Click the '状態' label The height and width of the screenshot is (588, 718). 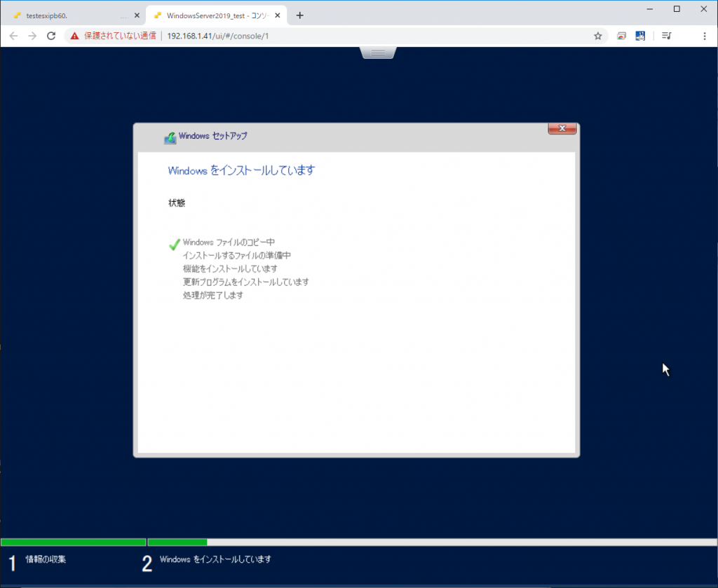pyautogui.click(x=177, y=203)
